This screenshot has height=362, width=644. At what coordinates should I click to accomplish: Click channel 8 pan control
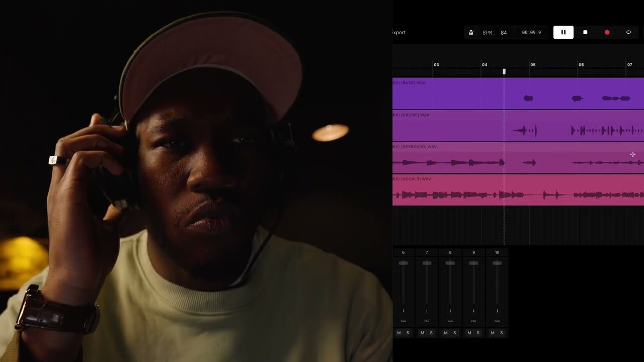pyautogui.click(x=450, y=311)
